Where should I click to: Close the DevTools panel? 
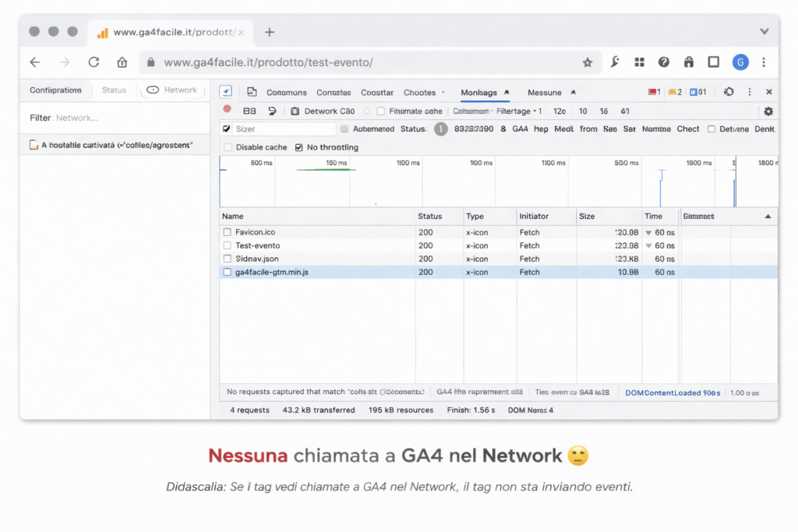[768, 92]
